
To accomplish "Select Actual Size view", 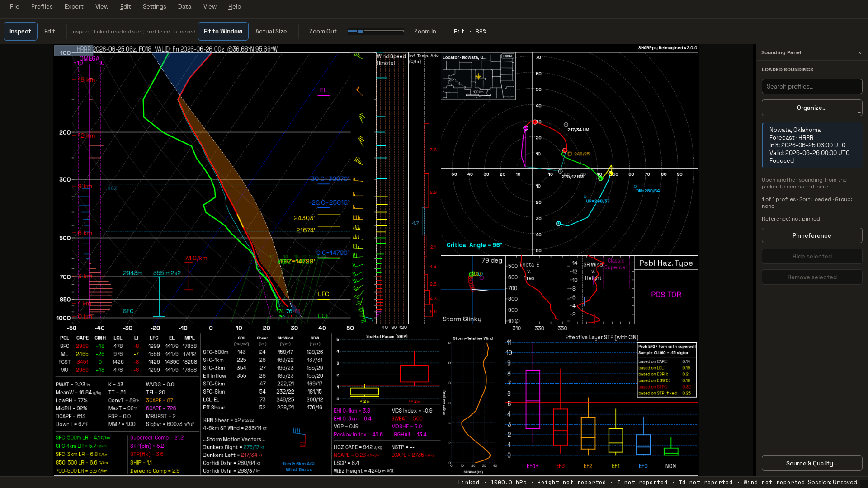I will click(271, 31).
